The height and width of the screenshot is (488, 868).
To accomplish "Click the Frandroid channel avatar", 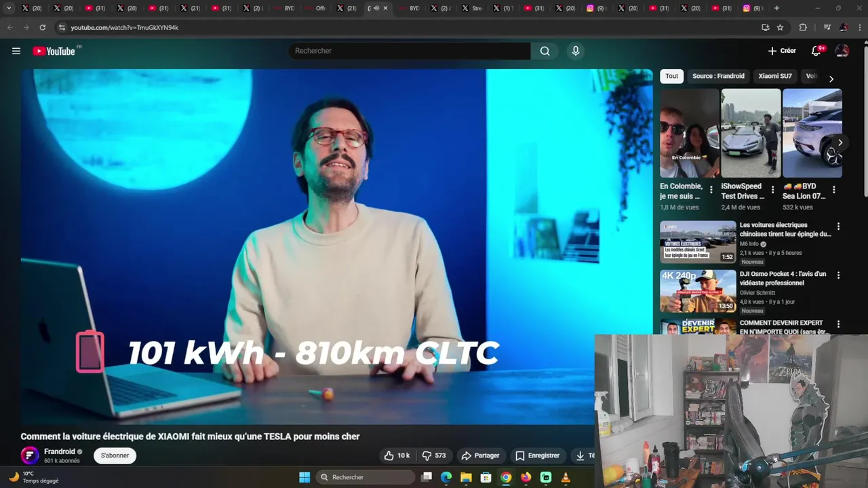I will pyautogui.click(x=30, y=455).
